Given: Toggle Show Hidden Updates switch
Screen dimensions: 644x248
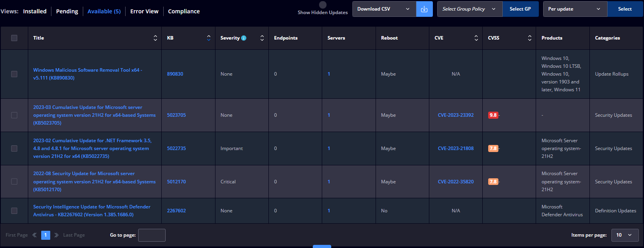Looking at the screenshot, I should [x=323, y=5].
